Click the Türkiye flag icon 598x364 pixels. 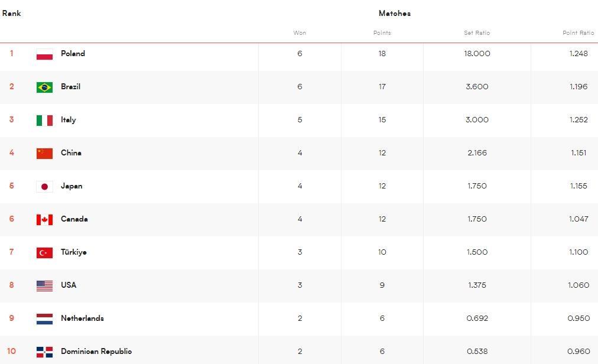click(x=44, y=253)
